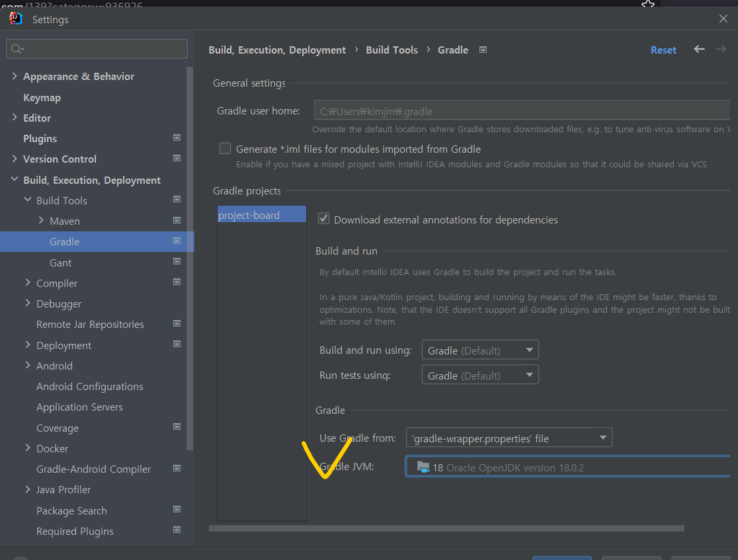The width and height of the screenshot is (738, 560).
Task: Select Gant in settings tree
Action: (61, 262)
